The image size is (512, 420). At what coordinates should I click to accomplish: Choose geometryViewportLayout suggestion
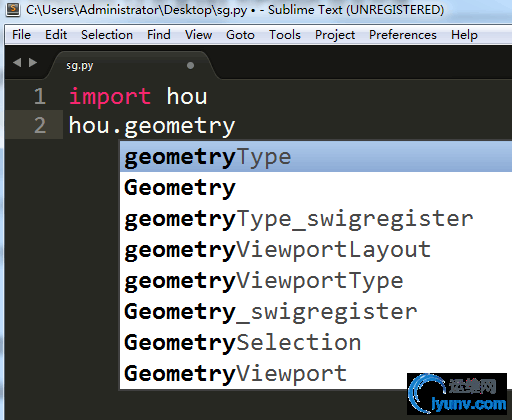[x=316, y=250]
